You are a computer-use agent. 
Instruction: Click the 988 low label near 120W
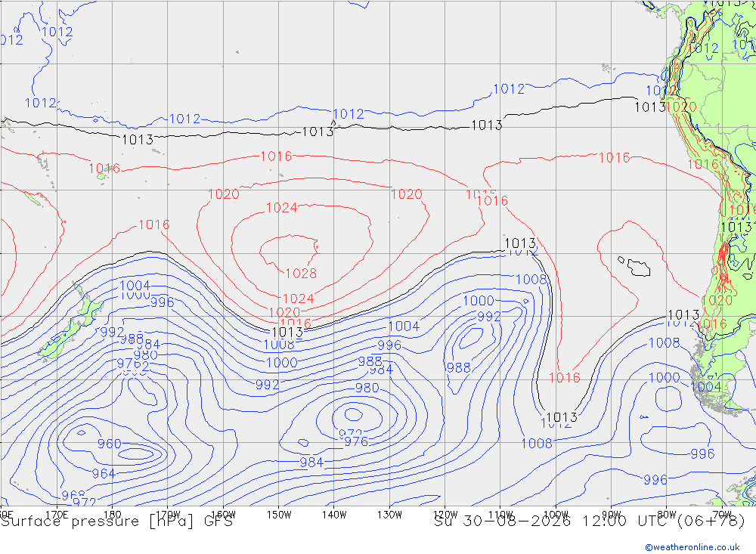click(x=459, y=368)
